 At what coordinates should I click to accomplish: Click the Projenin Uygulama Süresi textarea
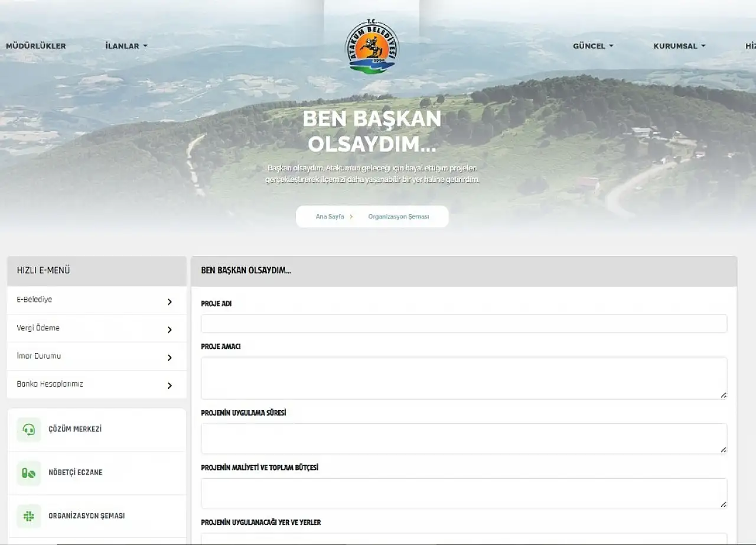[464, 438]
